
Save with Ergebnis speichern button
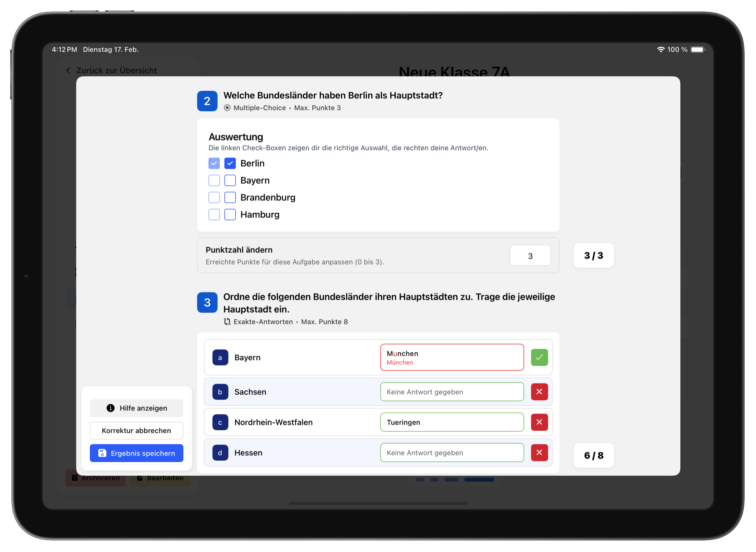coord(136,453)
